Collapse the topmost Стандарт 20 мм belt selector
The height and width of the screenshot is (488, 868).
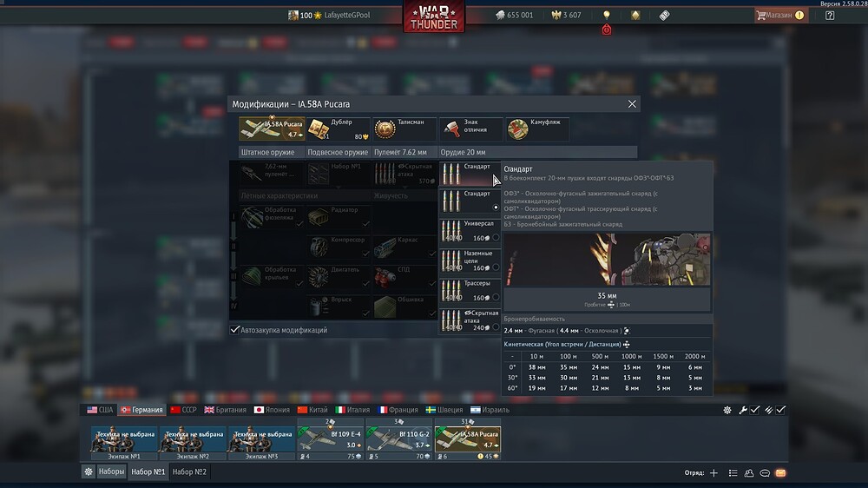[x=470, y=174]
